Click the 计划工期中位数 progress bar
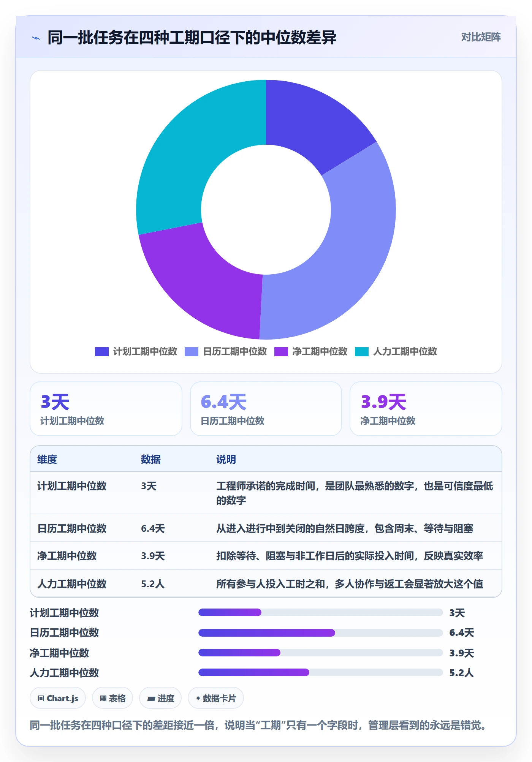This screenshot has width=532, height=762. click(x=320, y=612)
